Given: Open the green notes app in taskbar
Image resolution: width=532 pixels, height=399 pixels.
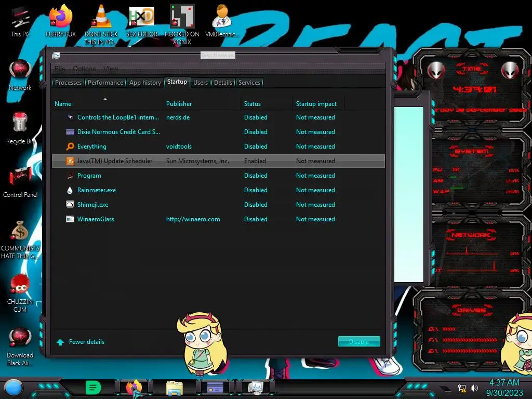Looking at the screenshot, I should [x=94, y=388].
